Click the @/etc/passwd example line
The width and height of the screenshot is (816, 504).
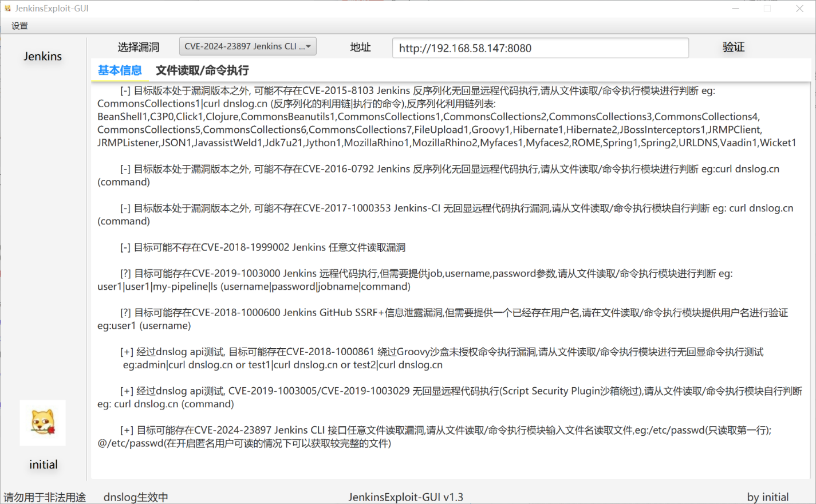click(245, 443)
